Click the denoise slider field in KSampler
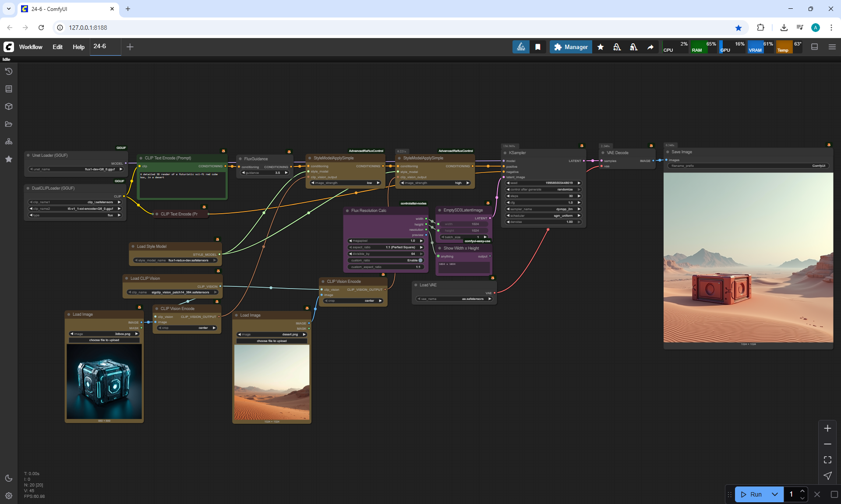The image size is (841, 504). 543,222
